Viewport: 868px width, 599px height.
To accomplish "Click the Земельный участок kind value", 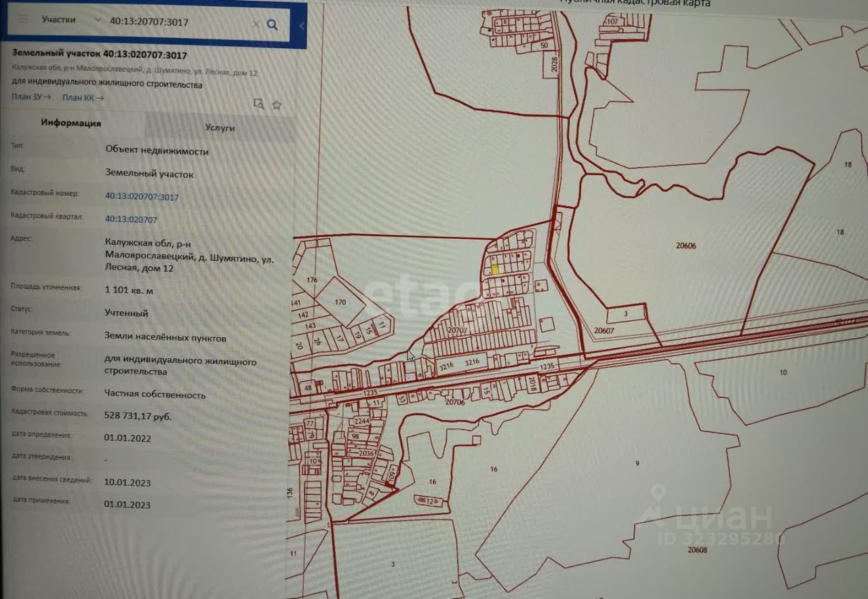I will coord(149,174).
